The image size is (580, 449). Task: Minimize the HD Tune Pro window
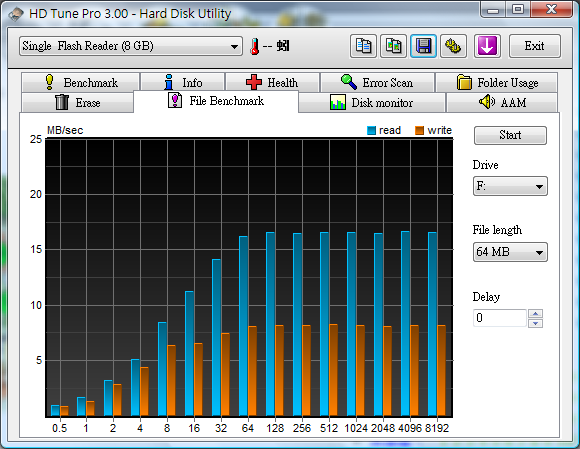(x=493, y=9)
